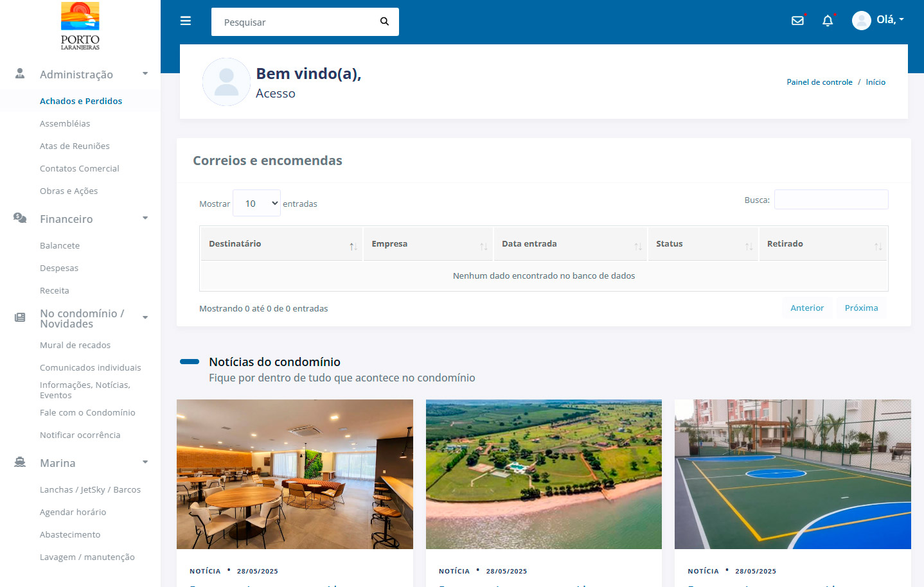Open the mail envelope icon
The height and width of the screenshot is (587, 924).
pos(797,21)
